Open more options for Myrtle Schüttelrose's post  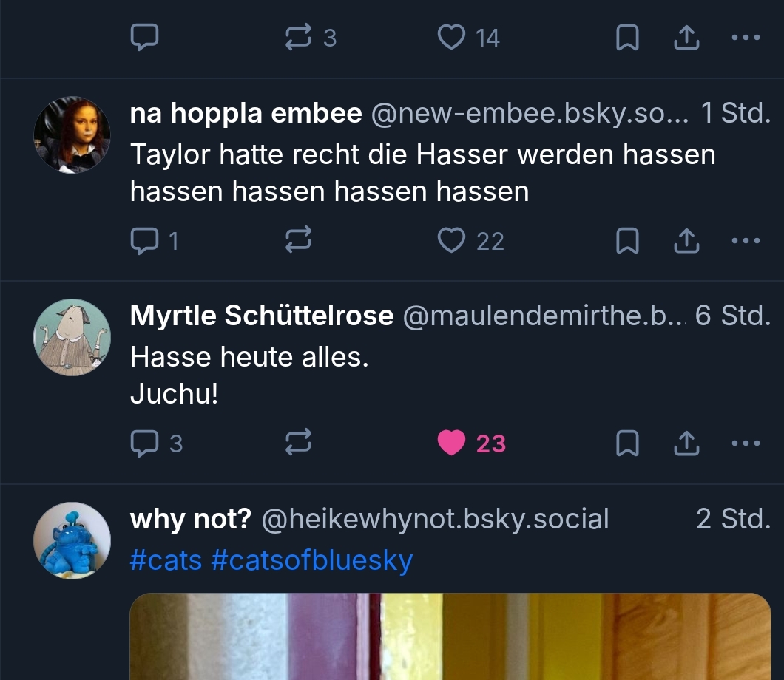pos(745,443)
